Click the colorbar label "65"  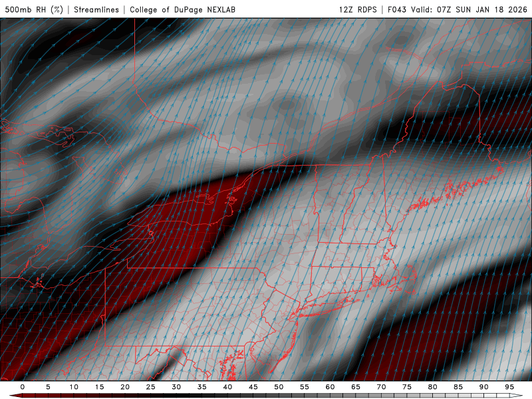[356, 387]
